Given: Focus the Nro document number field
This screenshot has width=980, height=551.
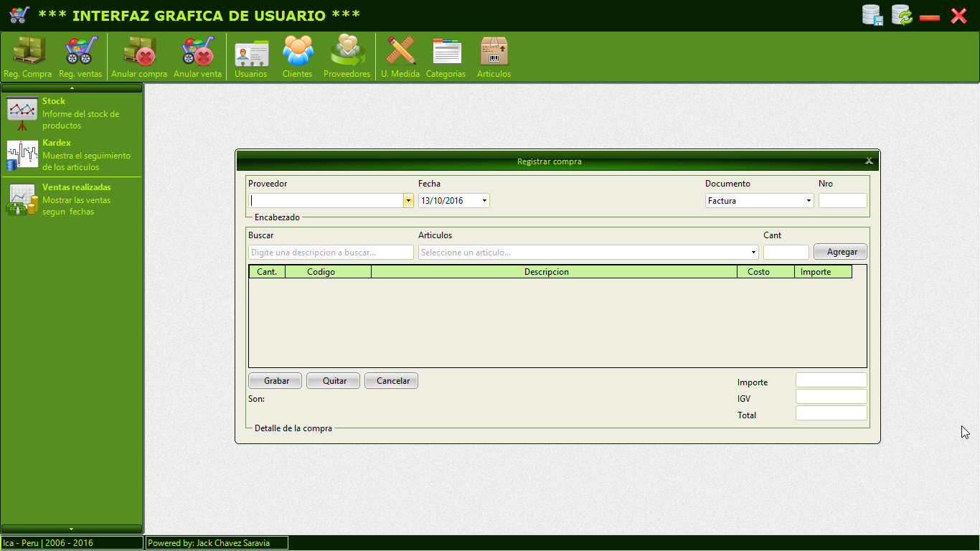Looking at the screenshot, I should point(843,201).
